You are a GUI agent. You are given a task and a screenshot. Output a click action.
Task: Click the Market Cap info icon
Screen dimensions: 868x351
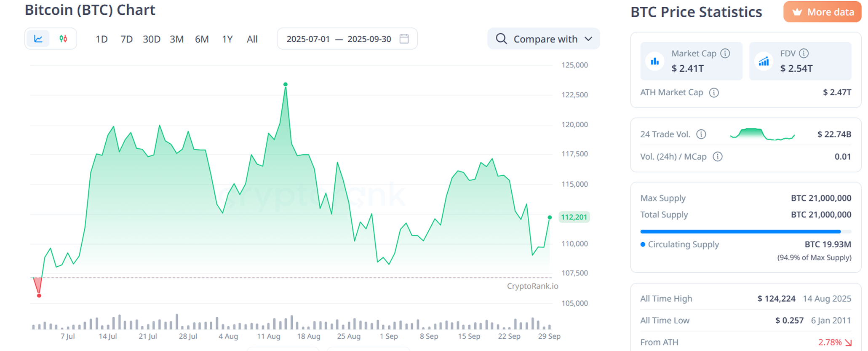(x=725, y=54)
